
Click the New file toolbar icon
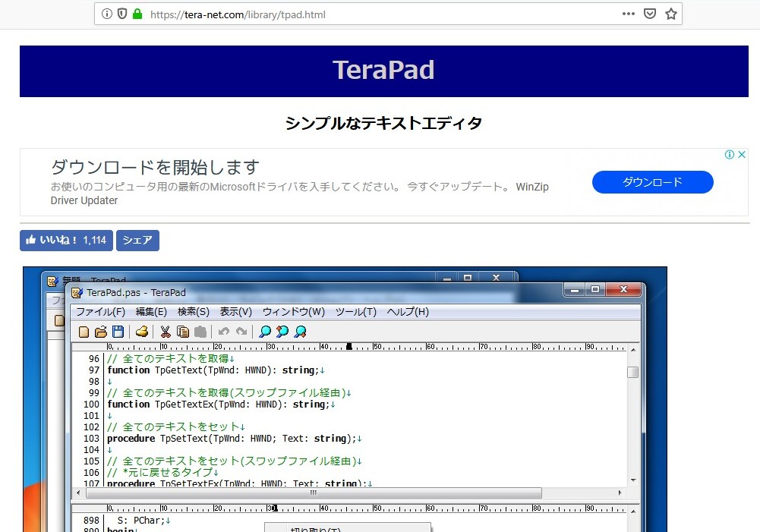pyautogui.click(x=84, y=332)
